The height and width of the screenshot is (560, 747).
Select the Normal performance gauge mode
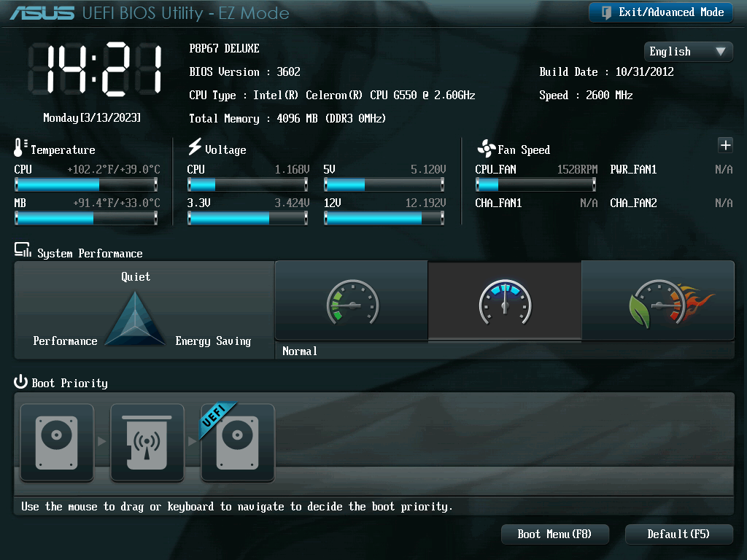tap(505, 300)
